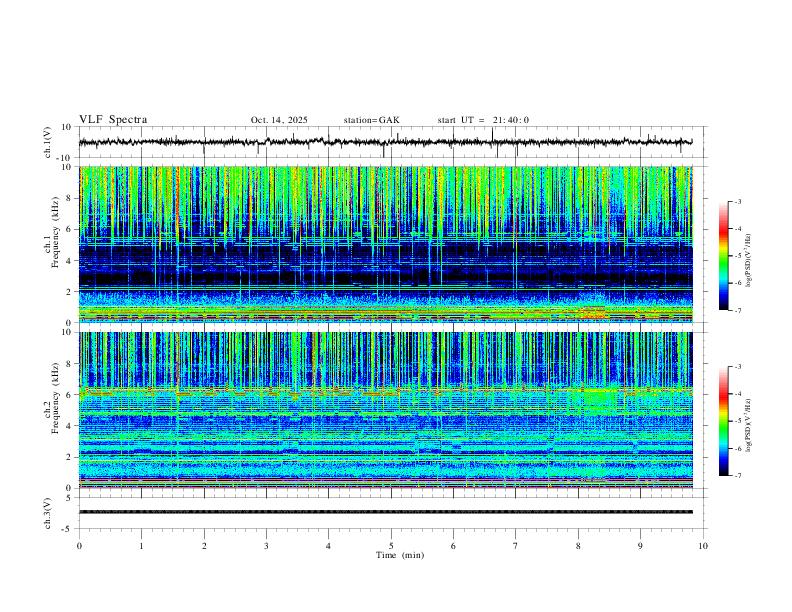
Task: Click the ch.1 PSD color scale bar
Action: pyautogui.click(x=724, y=256)
